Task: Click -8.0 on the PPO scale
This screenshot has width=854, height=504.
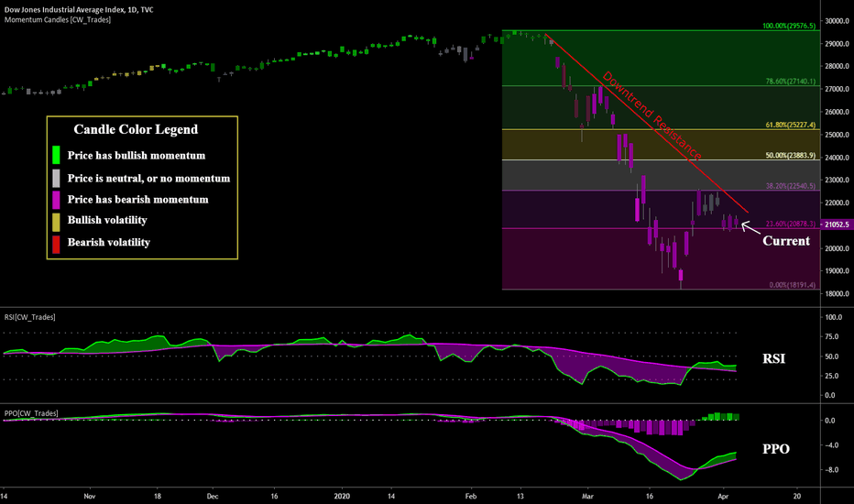Action: [x=830, y=470]
